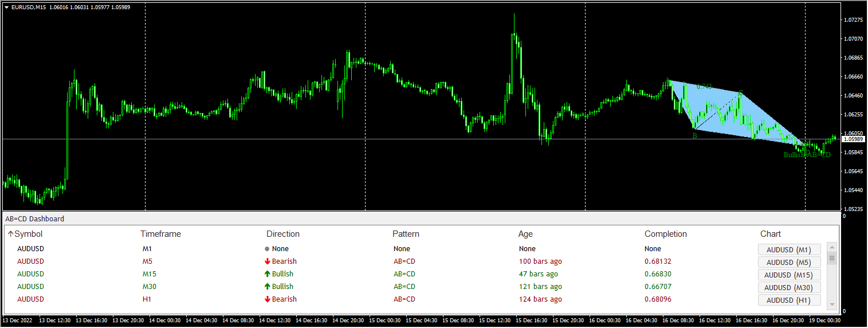The width and height of the screenshot is (868, 328).
Task: Open the AUDUSD (M1) chart button
Action: (789, 249)
